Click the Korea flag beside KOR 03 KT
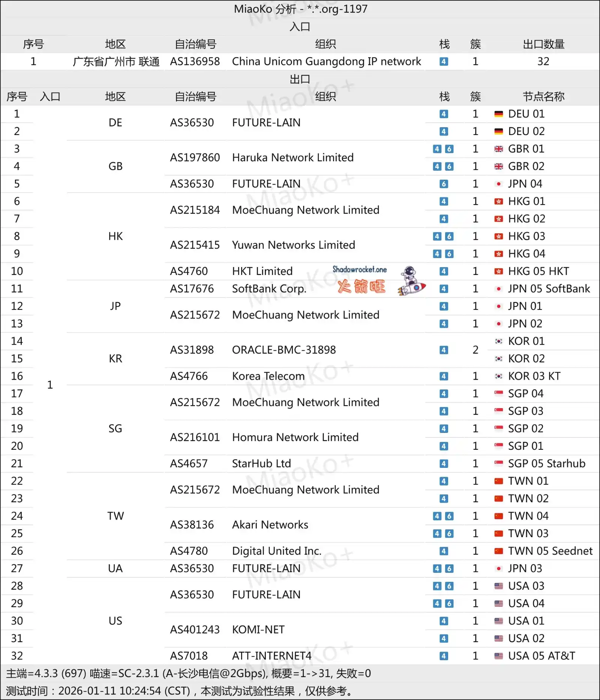600x700 pixels. pyautogui.click(x=499, y=376)
